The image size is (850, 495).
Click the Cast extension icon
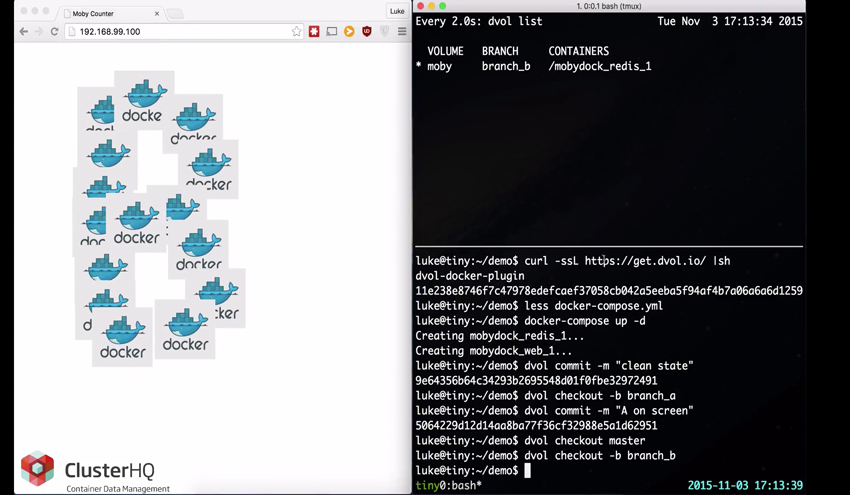[332, 31]
